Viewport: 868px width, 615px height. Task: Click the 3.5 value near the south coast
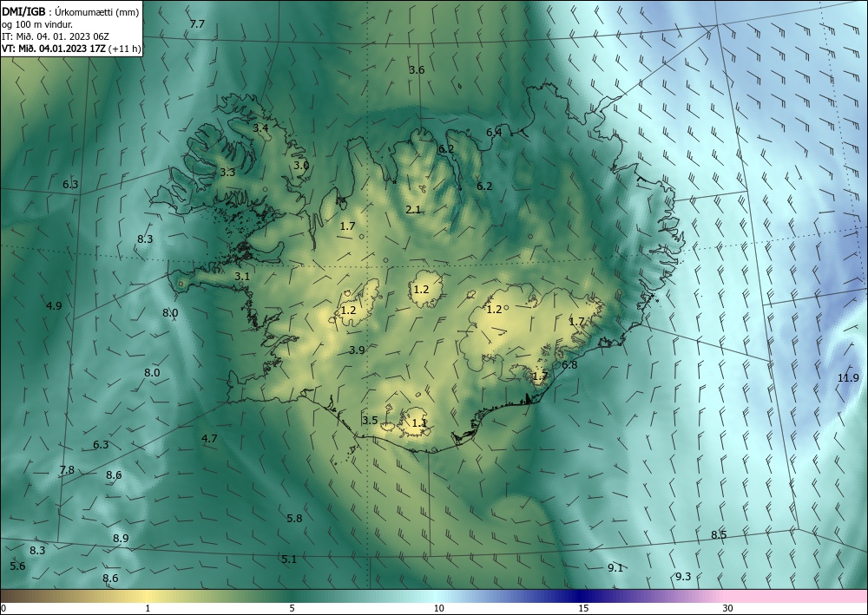tap(370, 421)
